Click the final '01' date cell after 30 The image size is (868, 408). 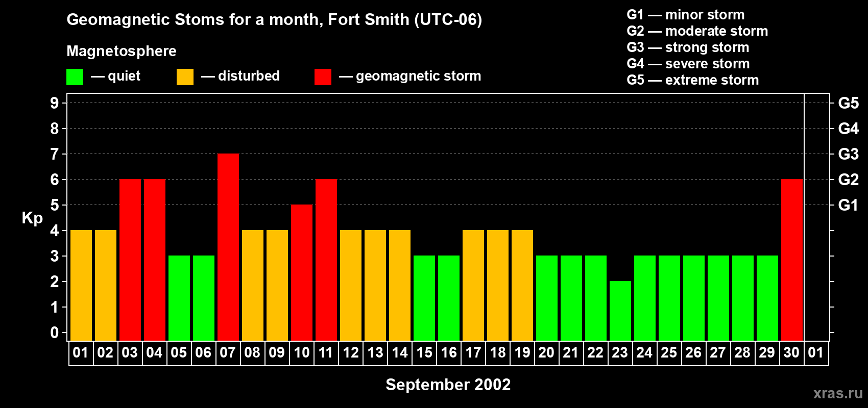816,353
